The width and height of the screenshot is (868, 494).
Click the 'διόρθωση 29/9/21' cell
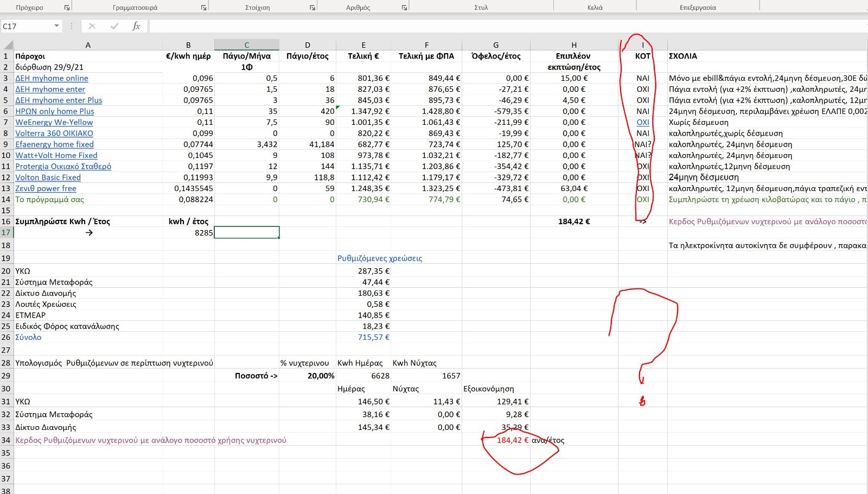88,67
